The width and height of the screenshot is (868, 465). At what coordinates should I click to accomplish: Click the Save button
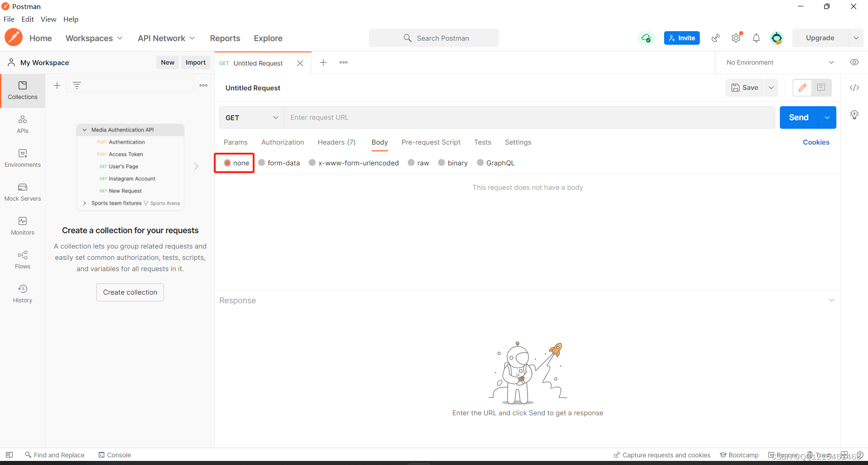pos(745,88)
